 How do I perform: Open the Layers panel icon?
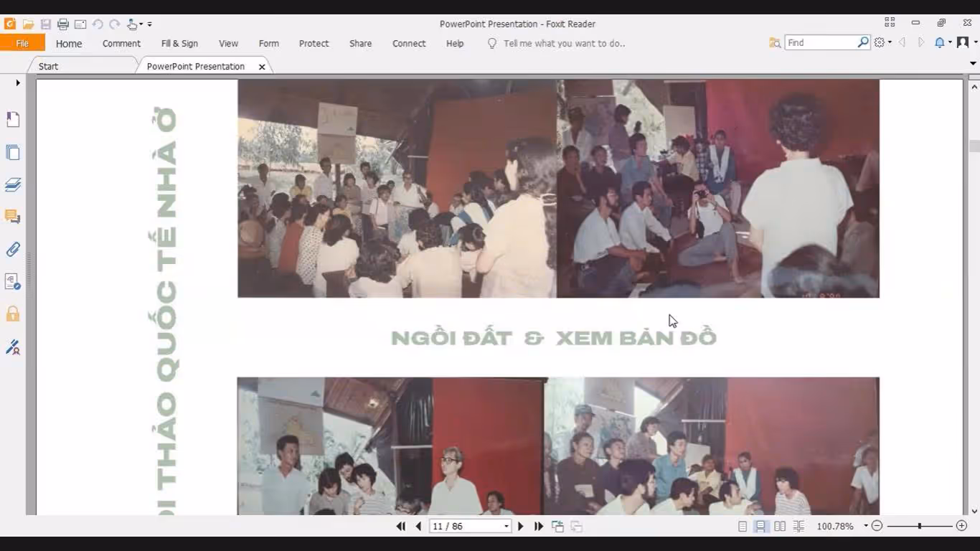[13, 185]
